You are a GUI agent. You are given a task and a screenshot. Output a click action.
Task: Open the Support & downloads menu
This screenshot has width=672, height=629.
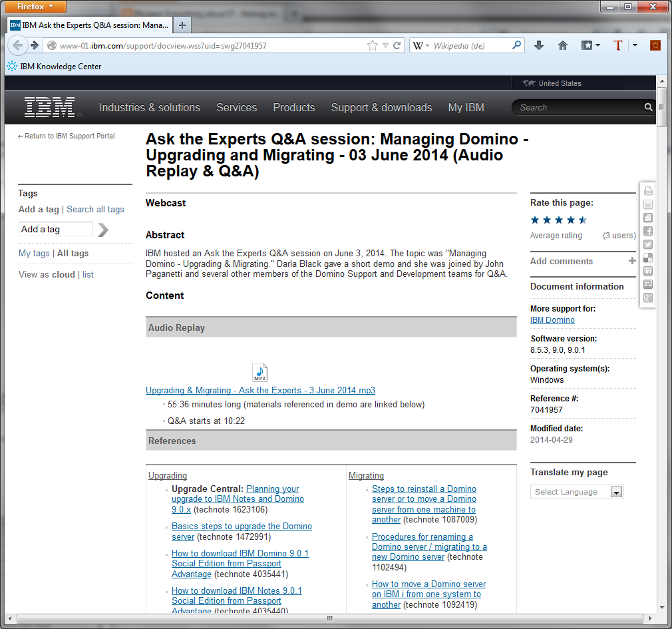[x=381, y=108]
